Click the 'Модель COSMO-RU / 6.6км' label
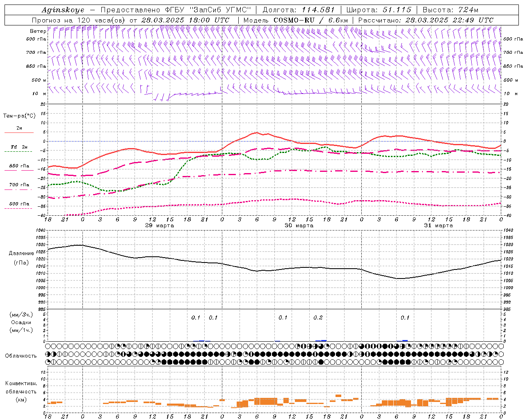Viewport: 525px width, 420px height. [x=296, y=20]
